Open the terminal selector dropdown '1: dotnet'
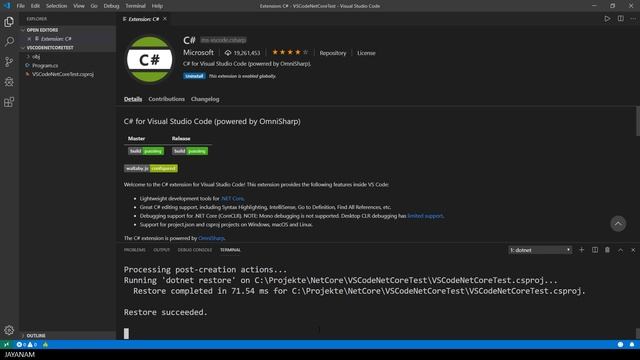 point(540,250)
